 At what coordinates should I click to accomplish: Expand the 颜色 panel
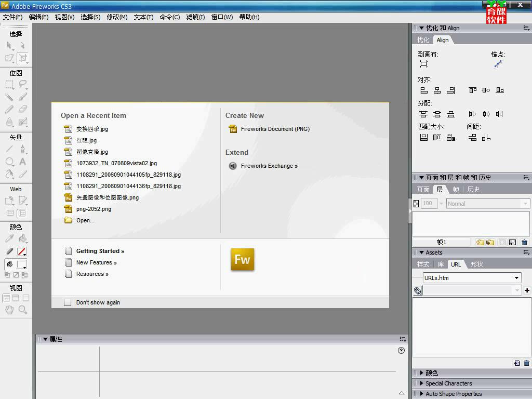(x=421, y=373)
